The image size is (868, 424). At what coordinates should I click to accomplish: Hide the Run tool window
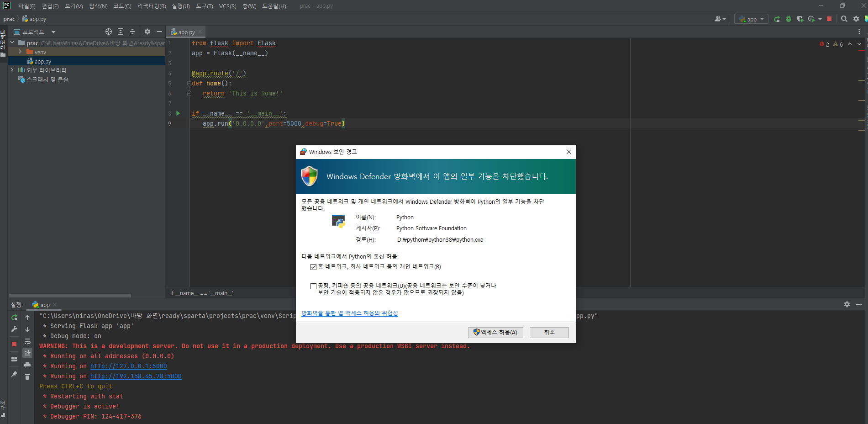point(859,304)
